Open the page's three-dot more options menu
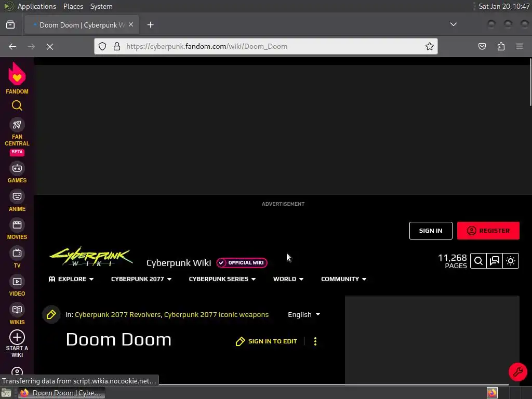The image size is (532, 399). 315,341
